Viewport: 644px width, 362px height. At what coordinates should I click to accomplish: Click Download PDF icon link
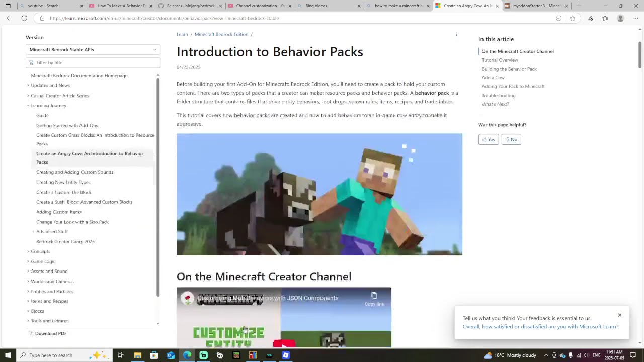click(48, 333)
